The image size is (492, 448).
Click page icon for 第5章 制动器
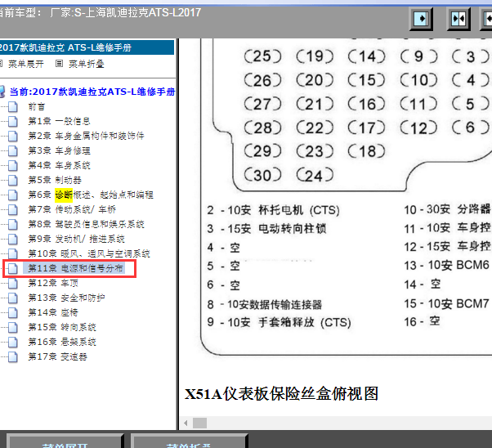(x=13, y=180)
